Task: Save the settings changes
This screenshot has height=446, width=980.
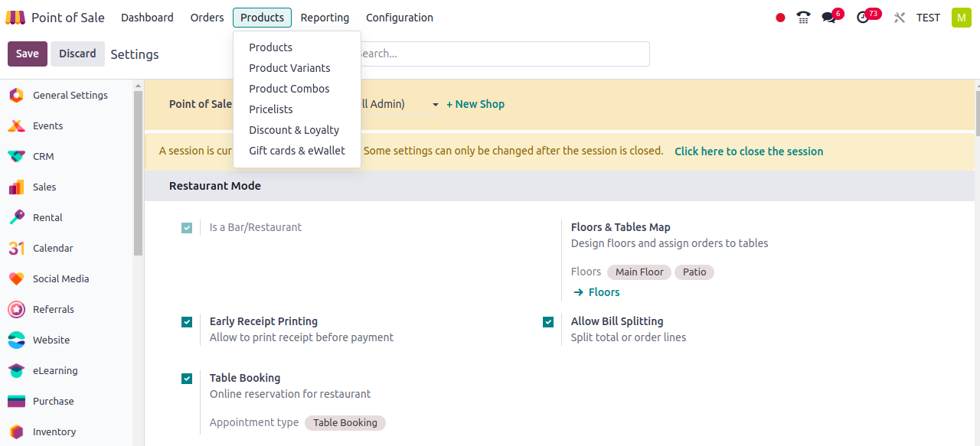Action: click(28, 54)
